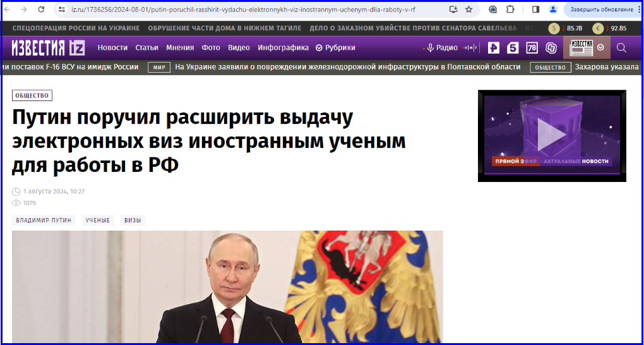
Task: Click the clock icon next to date
Action: [x=16, y=191]
